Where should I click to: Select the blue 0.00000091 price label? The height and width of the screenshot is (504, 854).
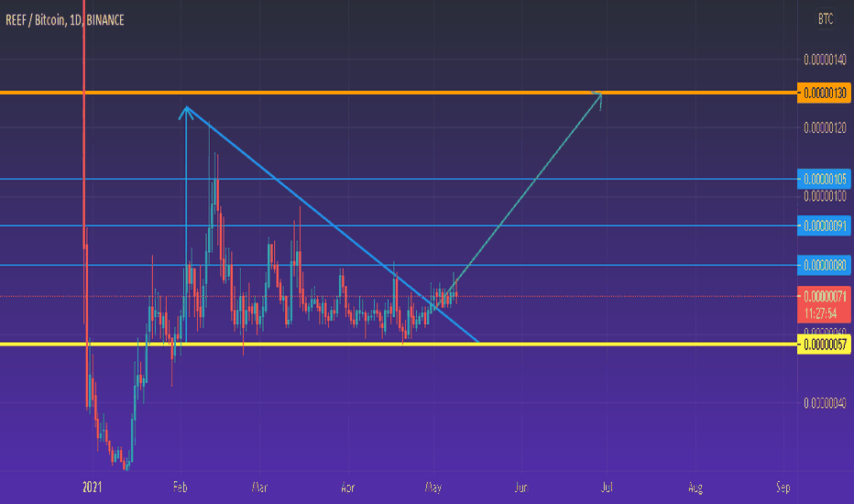click(824, 225)
